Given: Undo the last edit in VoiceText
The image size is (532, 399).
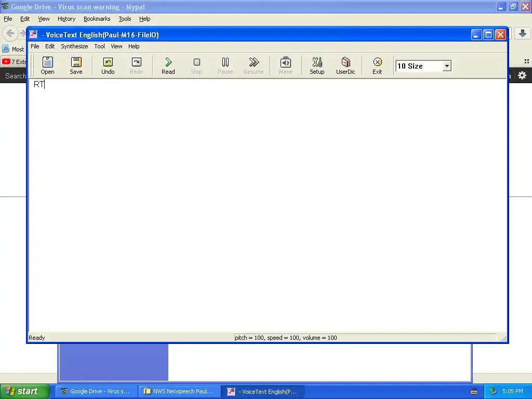Looking at the screenshot, I should (108, 65).
